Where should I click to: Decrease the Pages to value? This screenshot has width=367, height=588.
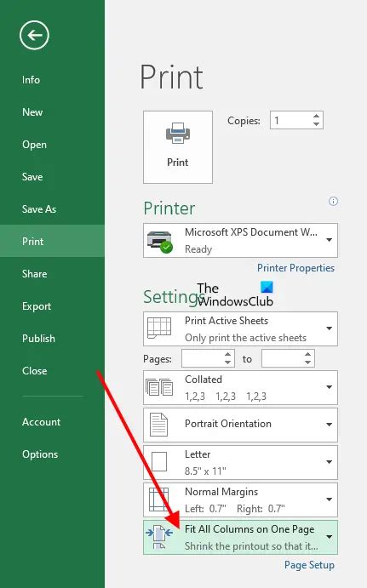coord(307,363)
